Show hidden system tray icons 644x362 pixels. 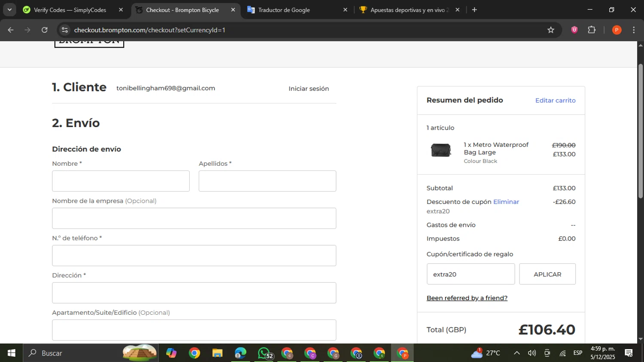point(517,353)
